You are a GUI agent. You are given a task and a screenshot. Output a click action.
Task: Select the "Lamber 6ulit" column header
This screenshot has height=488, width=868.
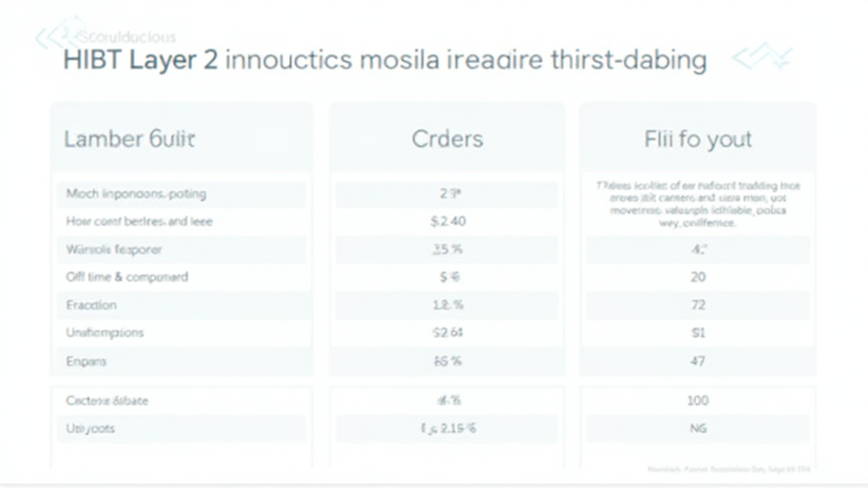pos(129,139)
